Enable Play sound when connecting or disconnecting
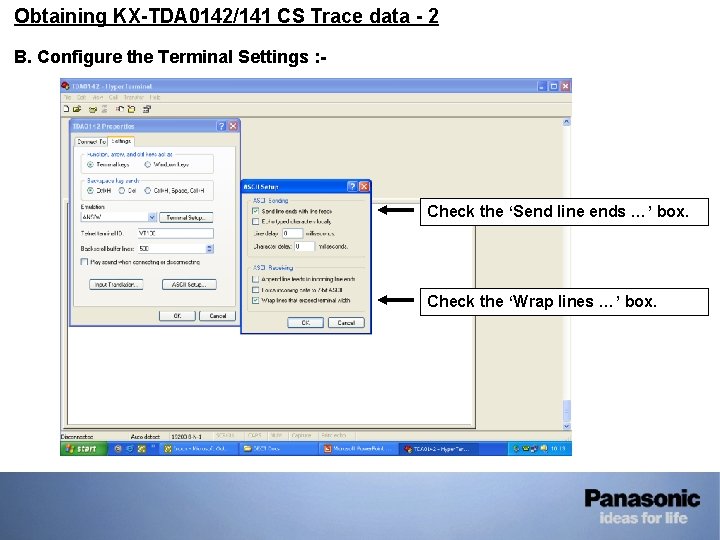This screenshot has height=540, width=720. tap(84, 262)
